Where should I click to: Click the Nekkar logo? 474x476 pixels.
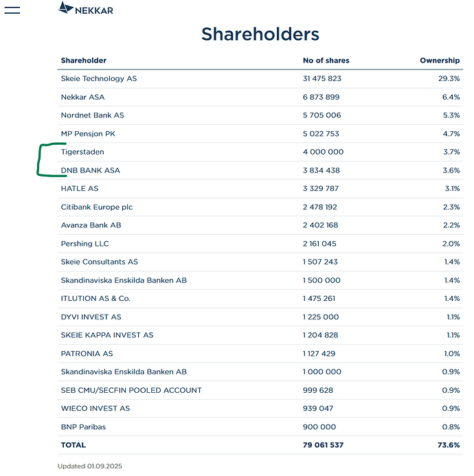(x=86, y=10)
